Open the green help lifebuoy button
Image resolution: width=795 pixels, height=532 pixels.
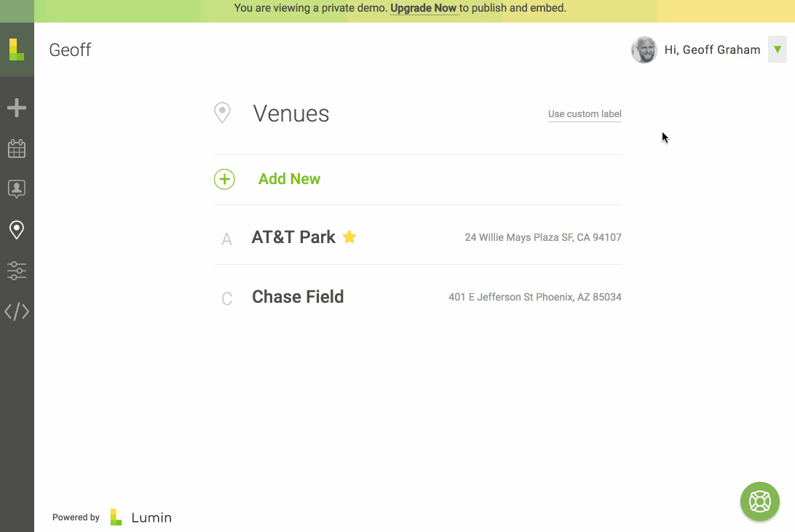tap(759, 501)
